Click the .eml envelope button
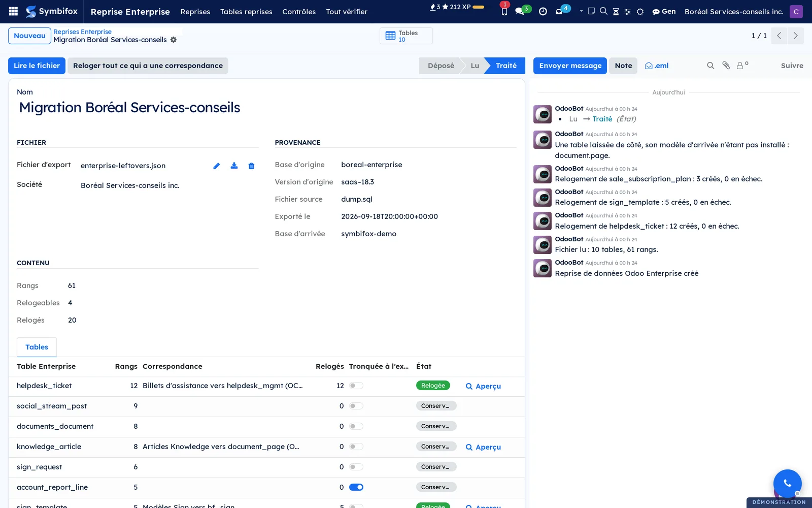Image resolution: width=812 pixels, height=508 pixels. [x=656, y=66]
